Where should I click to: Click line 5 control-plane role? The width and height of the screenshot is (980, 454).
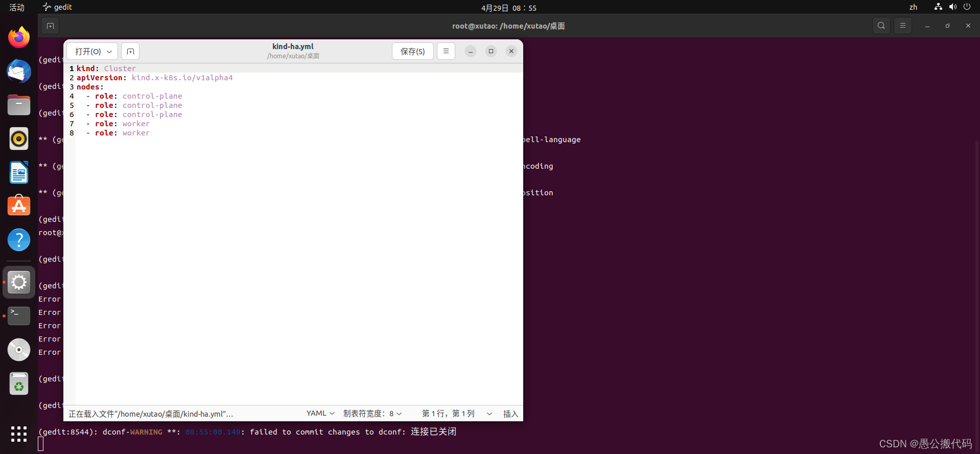134,105
